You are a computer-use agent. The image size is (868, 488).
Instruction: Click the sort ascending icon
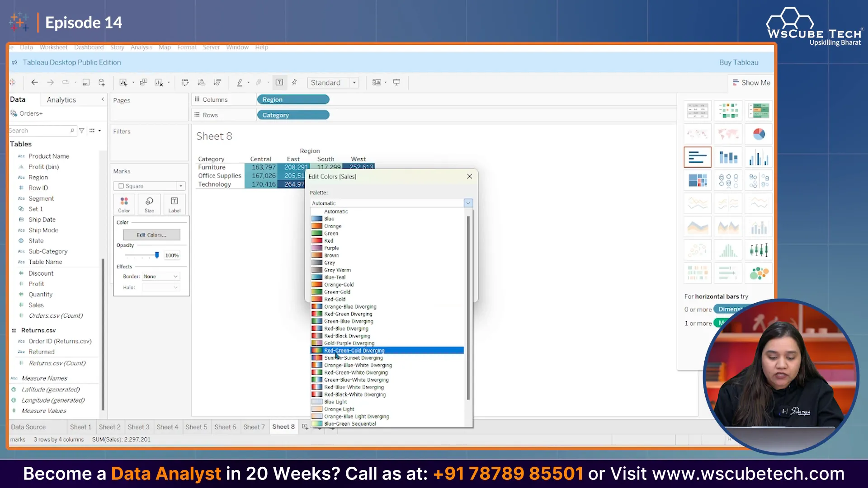point(202,82)
